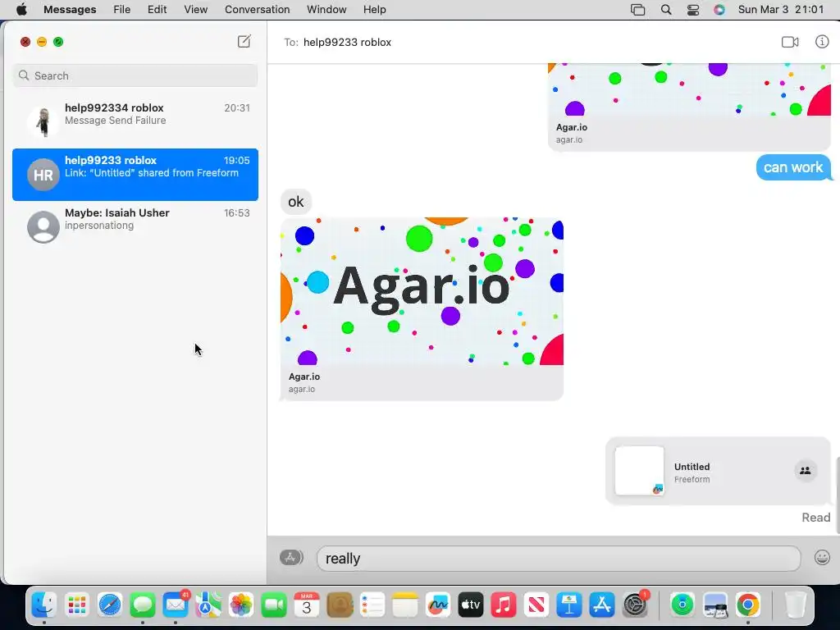Open Trash in the Dock
Screen dimensions: 840x630
(796, 605)
